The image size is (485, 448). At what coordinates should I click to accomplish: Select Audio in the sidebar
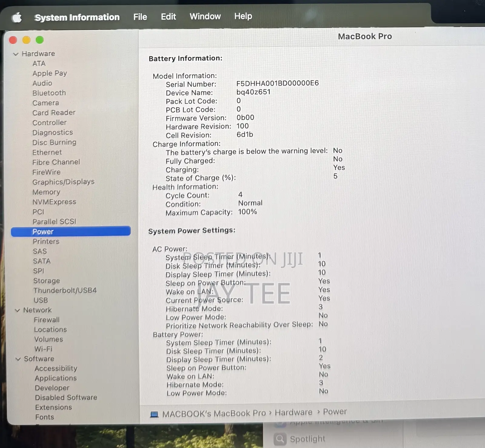click(42, 83)
